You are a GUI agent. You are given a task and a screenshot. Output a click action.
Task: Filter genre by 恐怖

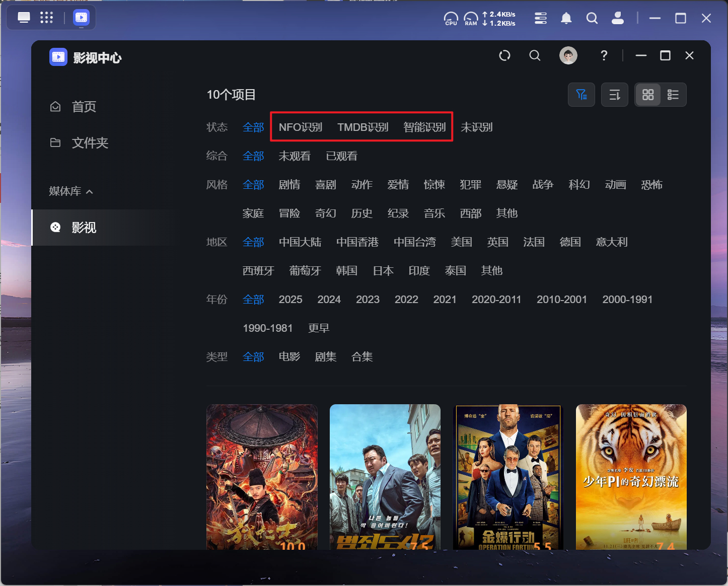(652, 185)
